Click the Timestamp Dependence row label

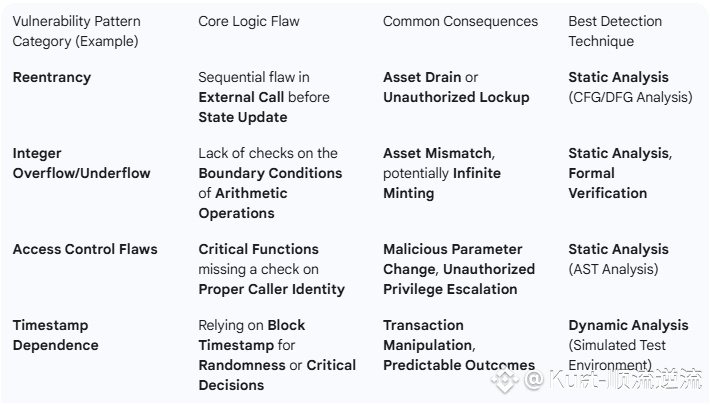pyautogui.click(x=56, y=335)
